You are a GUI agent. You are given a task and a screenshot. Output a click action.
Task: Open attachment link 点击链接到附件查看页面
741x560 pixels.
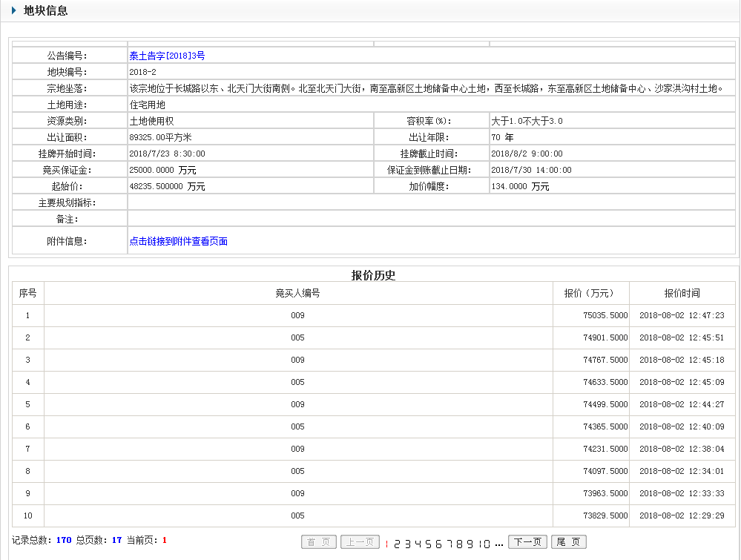click(x=178, y=242)
